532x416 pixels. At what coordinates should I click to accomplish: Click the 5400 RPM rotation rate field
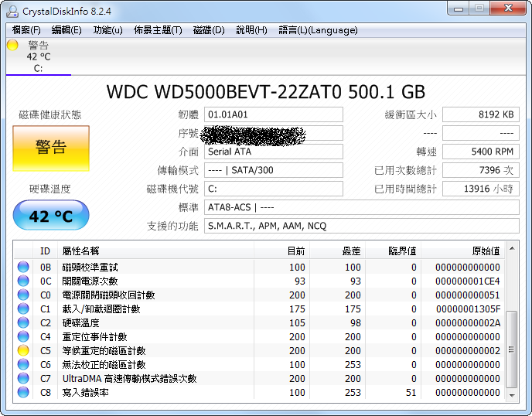coord(481,152)
